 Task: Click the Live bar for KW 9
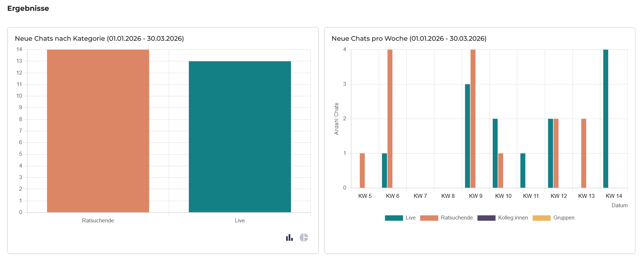click(x=467, y=136)
